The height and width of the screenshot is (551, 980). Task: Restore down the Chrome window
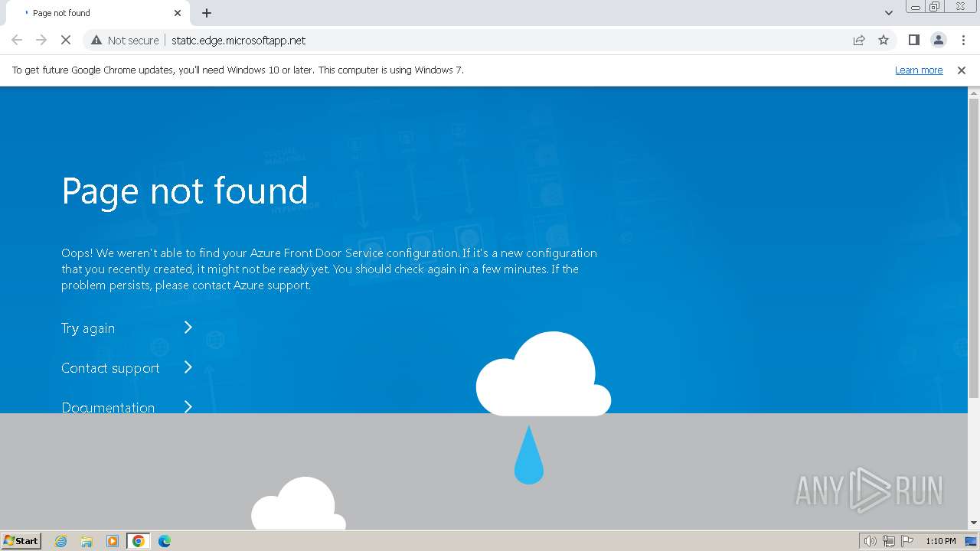[x=935, y=7]
